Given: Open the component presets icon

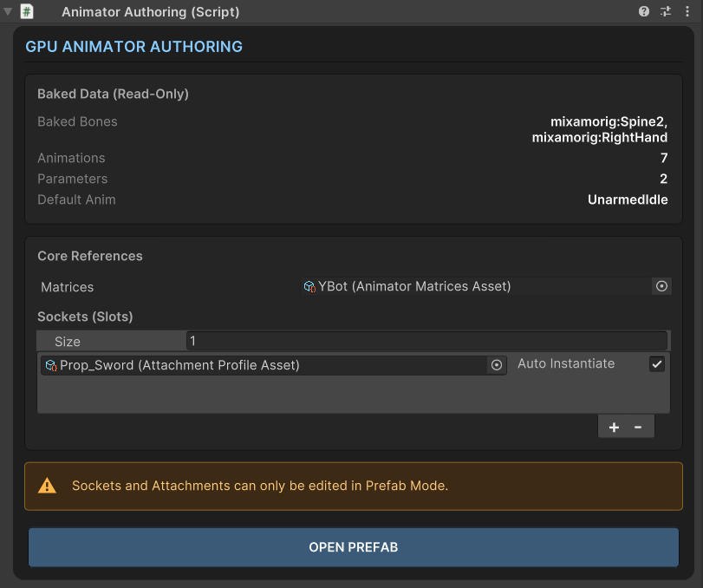Looking at the screenshot, I should (666, 11).
